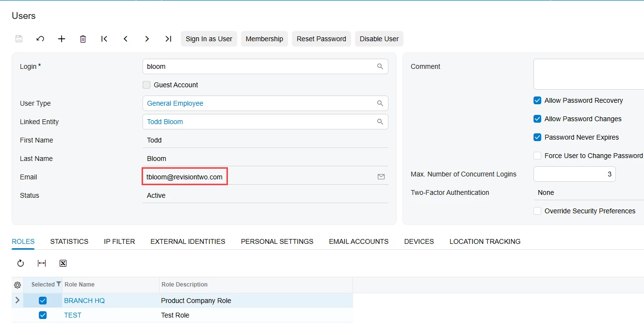Switch to the ROLES tab
The width and height of the screenshot is (644, 335).
point(23,241)
